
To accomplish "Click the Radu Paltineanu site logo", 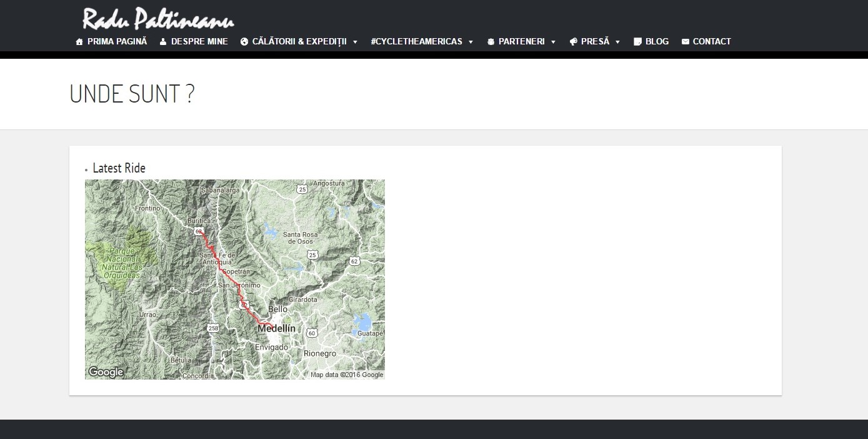I will [x=158, y=18].
